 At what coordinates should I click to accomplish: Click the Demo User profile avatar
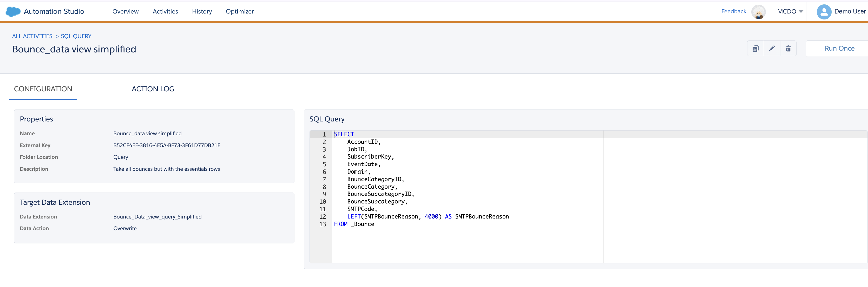(824, 12)
